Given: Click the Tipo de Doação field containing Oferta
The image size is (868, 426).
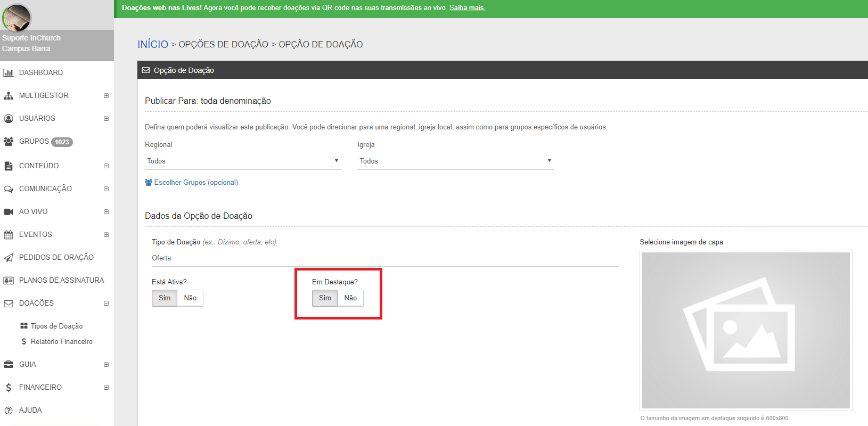Looking at the screenshot, I should coord(385,258).
